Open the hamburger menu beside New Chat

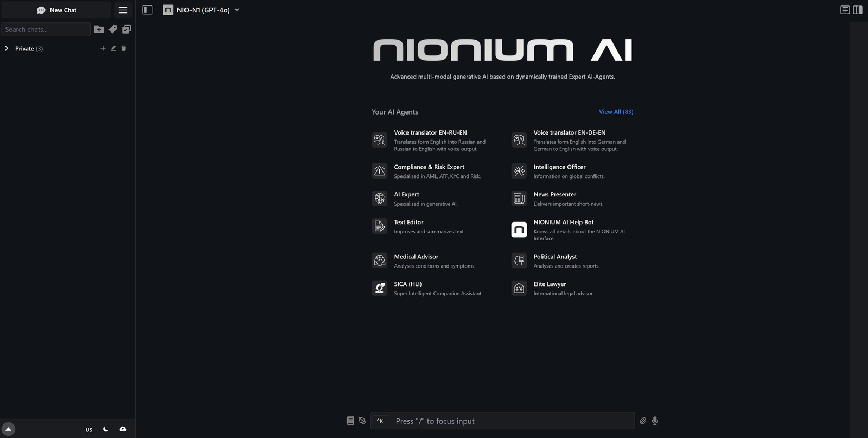click(123, 10)
